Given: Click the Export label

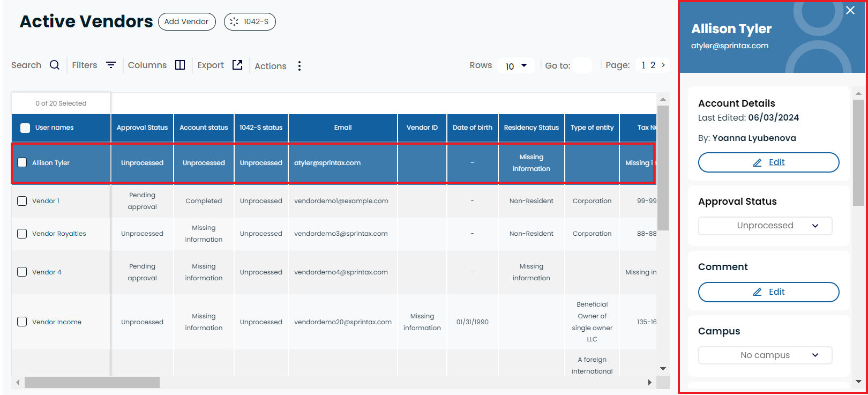Looking at the screenshot, I should coord(211,65).
